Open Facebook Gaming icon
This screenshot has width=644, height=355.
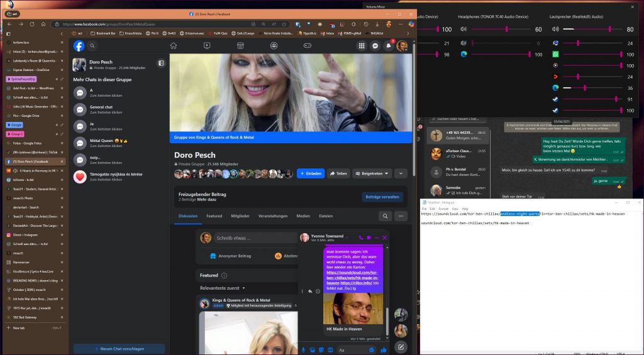(x=307, y=46)
